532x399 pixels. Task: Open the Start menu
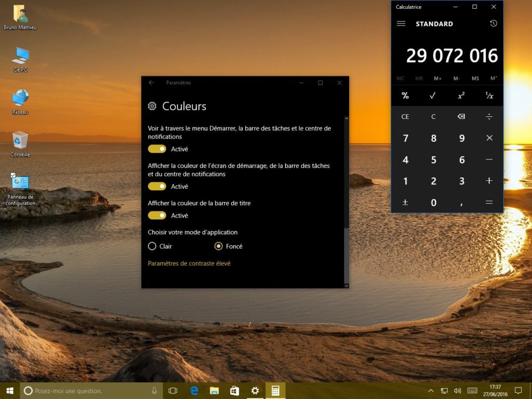[x=10, y=390]
